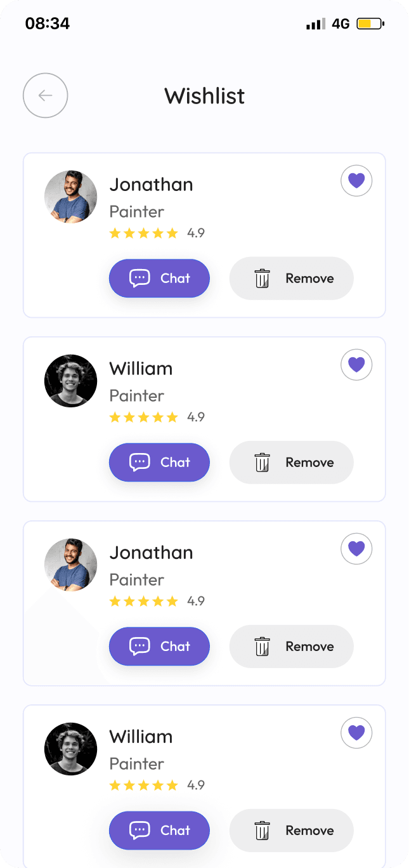The height and width of the screenshot is (868, 409).
Task: Open chat with Jonathan
Action: click(159, 278)
